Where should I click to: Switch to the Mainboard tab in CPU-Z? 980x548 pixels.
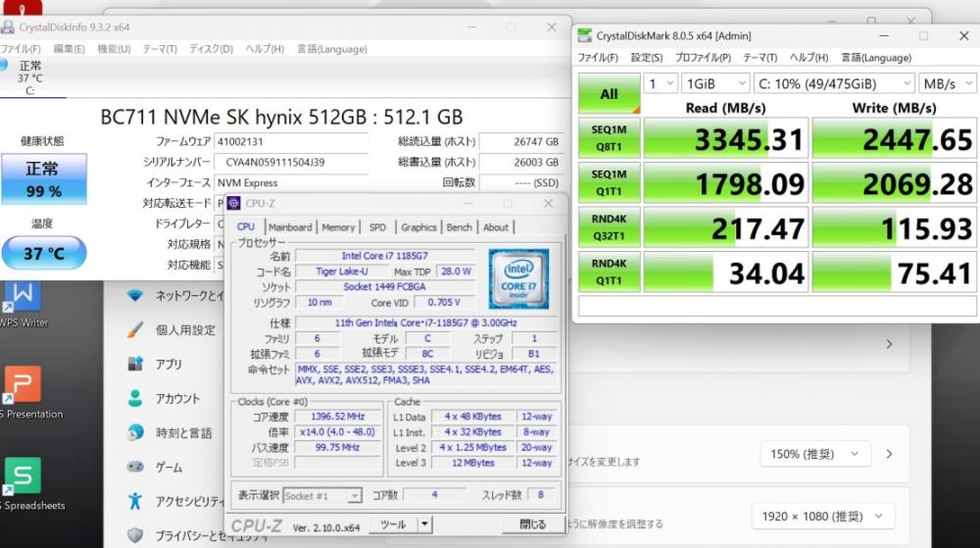(x=290, y=227)
